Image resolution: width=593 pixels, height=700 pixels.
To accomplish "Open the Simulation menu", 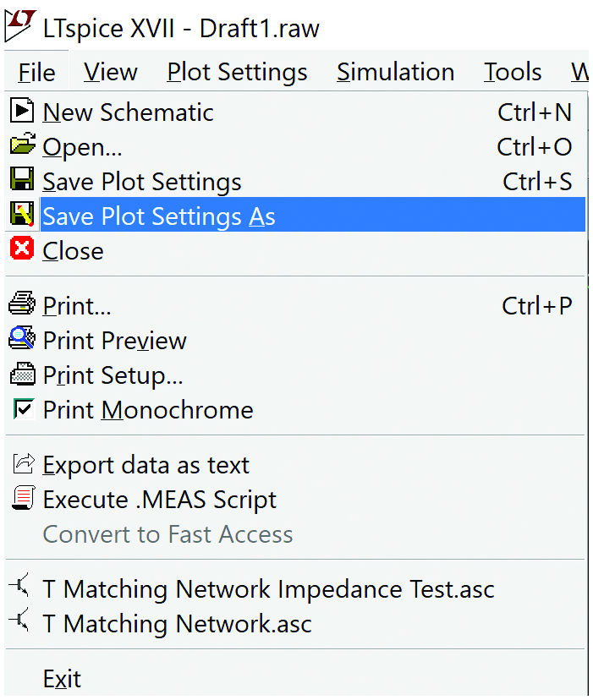I will (396, 72).
